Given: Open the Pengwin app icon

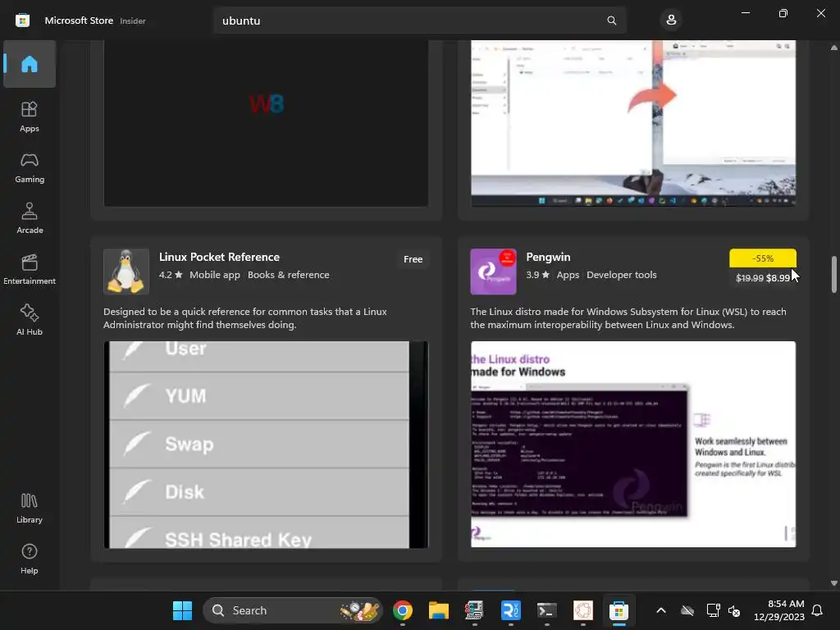Looking at the screenshot, I should pos(493,272).
